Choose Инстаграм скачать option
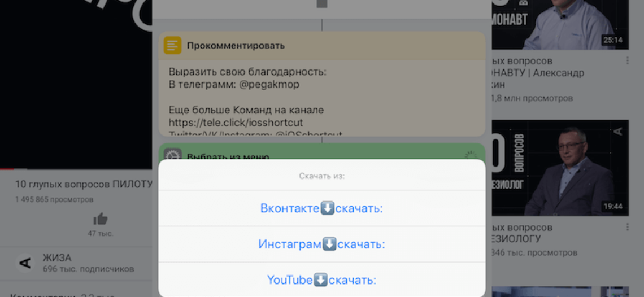Screen dimensions: 644x297 click(321, 244)
